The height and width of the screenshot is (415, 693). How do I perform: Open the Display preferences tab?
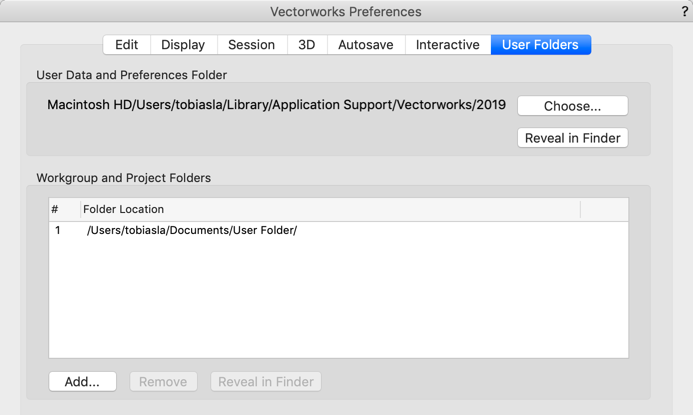183,45
